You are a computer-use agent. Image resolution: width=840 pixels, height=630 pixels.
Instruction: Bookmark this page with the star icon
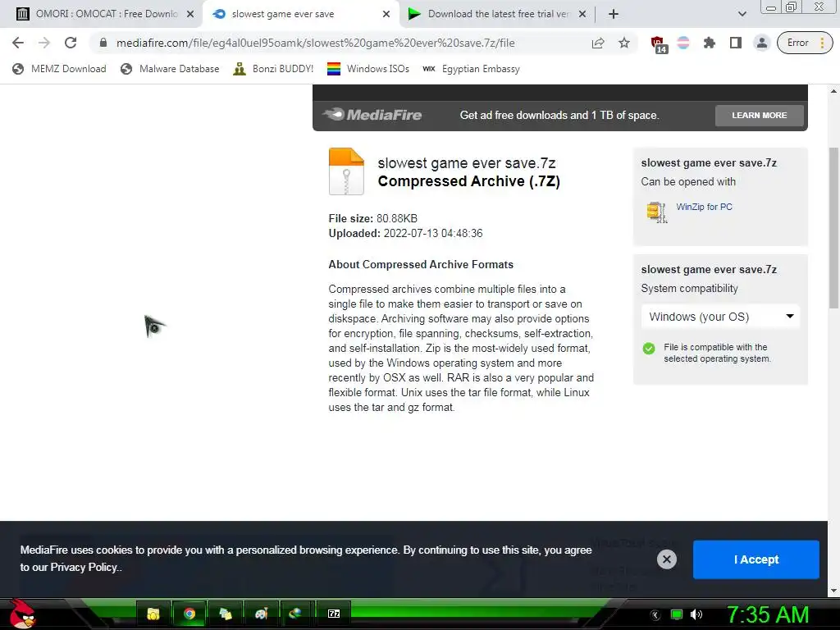click(x=624, y=43)
